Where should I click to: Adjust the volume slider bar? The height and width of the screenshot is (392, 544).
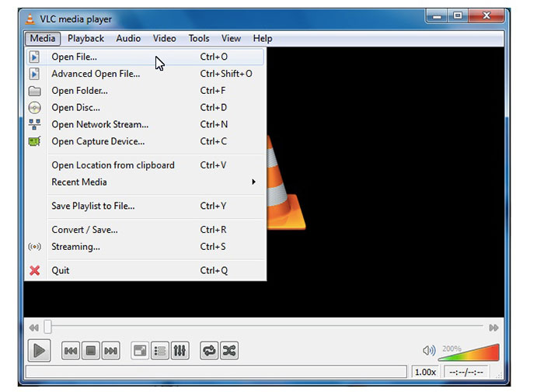pos(469,352)
